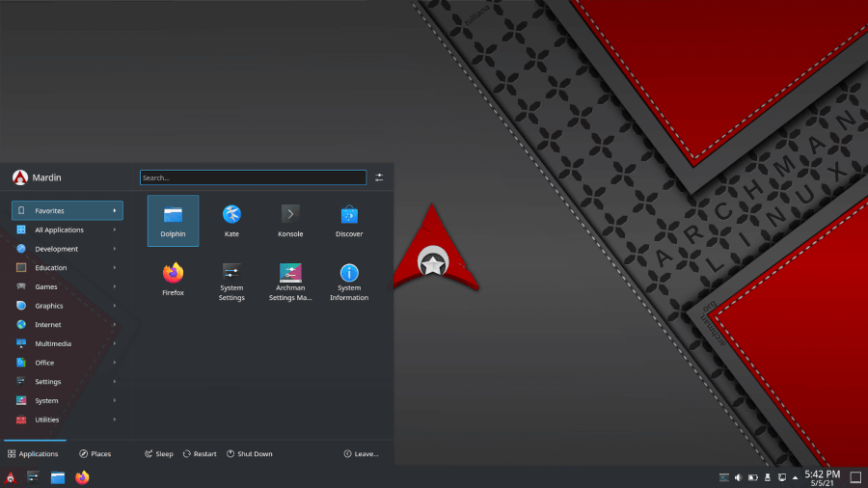Focus the Search... field

pyautogui.click(x=253, y=177)
